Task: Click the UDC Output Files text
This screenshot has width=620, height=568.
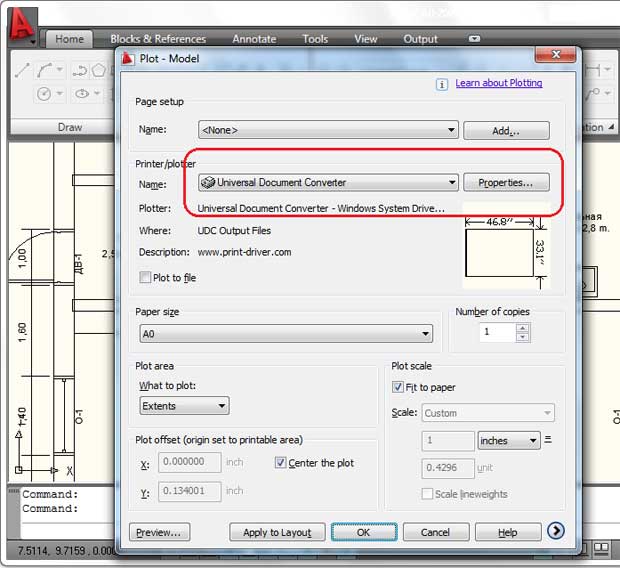Action: (234, 231)
